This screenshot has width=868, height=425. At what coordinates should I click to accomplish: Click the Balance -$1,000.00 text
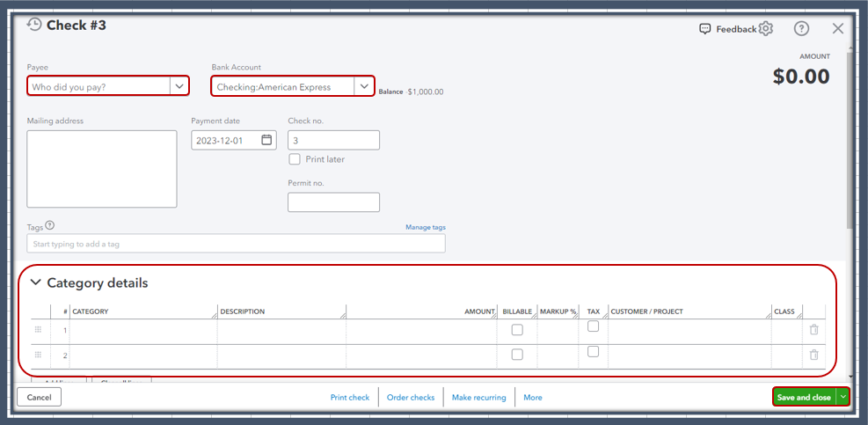coord(411,92)
